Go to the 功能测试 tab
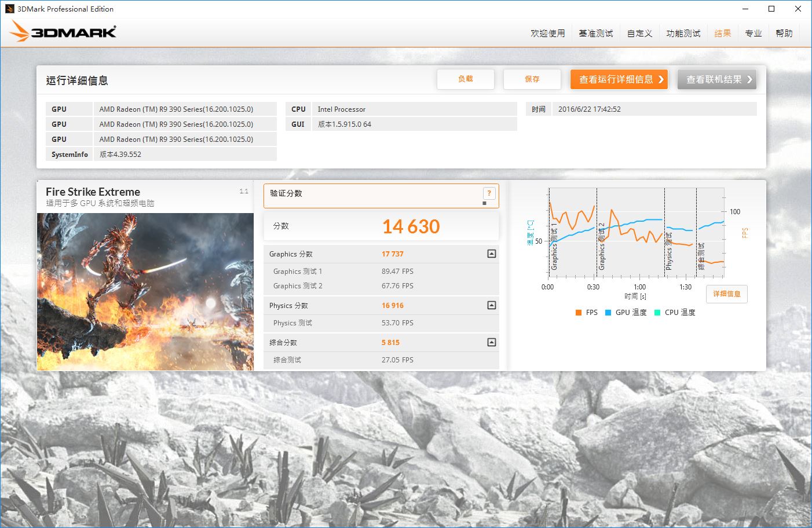 pos(683,34)
